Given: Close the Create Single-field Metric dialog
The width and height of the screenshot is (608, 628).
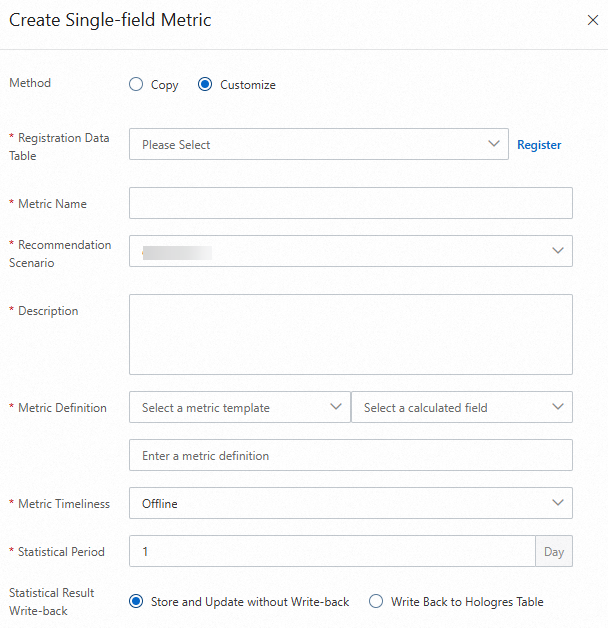Looking at the screenshot, I should pyautogui.click(x=591, y=19).
